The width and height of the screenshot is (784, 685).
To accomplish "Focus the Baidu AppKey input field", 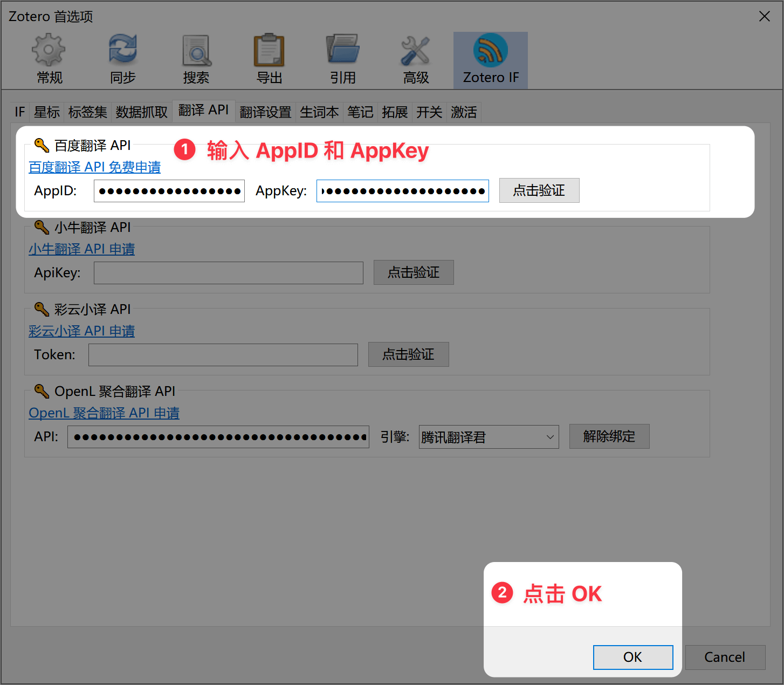I will (403, 191).
